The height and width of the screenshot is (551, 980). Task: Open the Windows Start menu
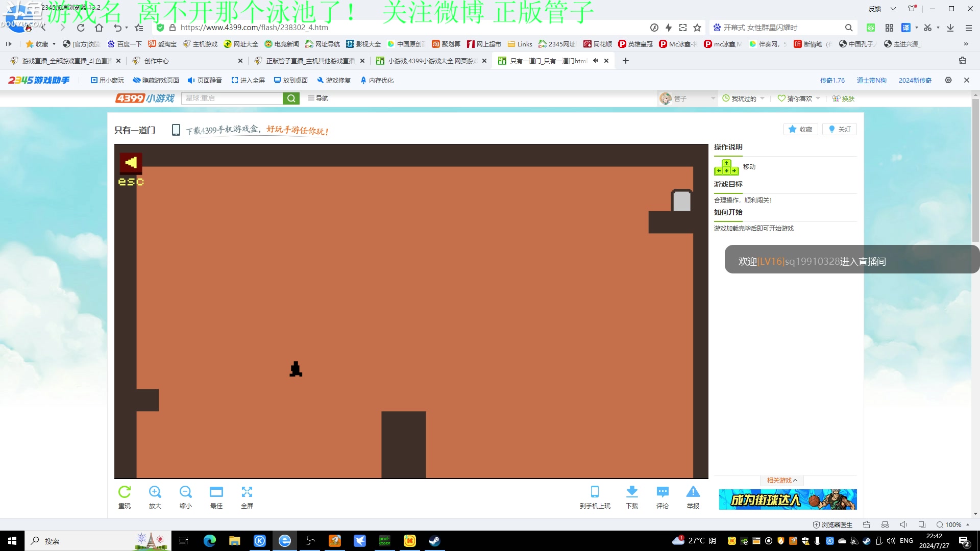click(12, 541)
